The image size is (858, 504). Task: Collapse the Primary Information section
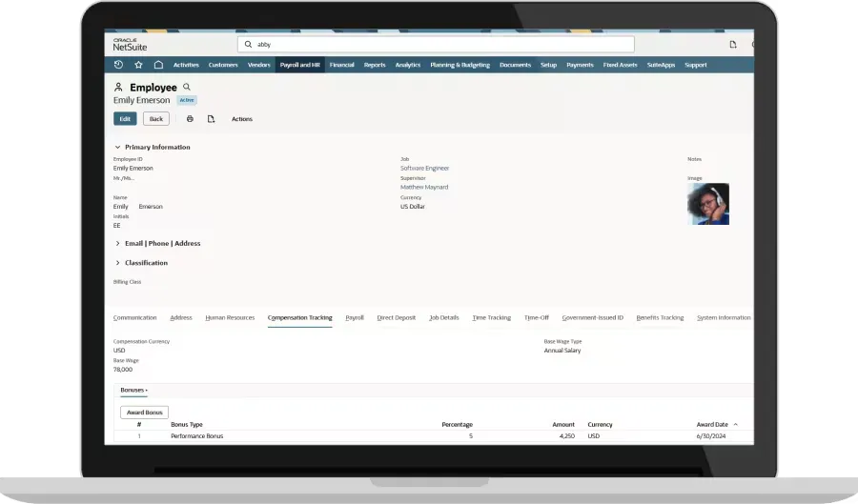(117, 148)
